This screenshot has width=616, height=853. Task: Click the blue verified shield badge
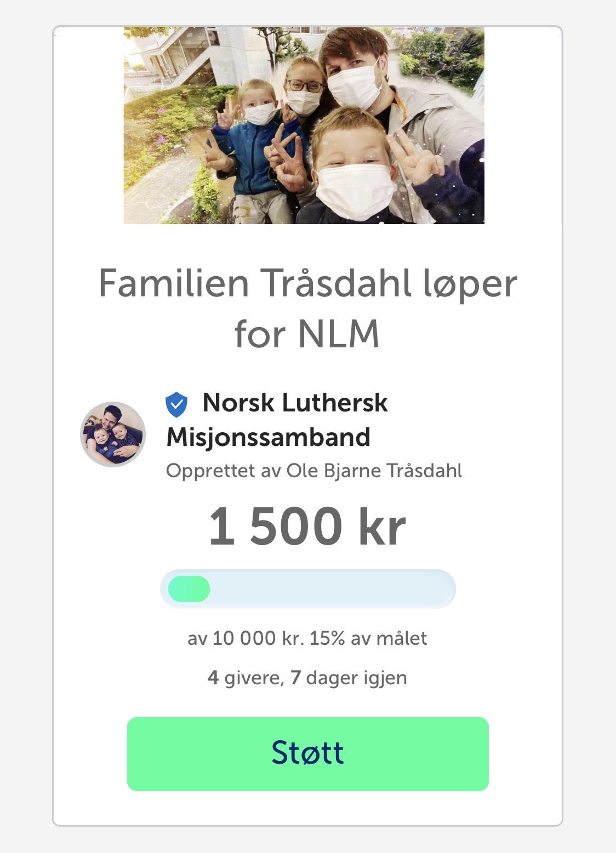[176, 404]
